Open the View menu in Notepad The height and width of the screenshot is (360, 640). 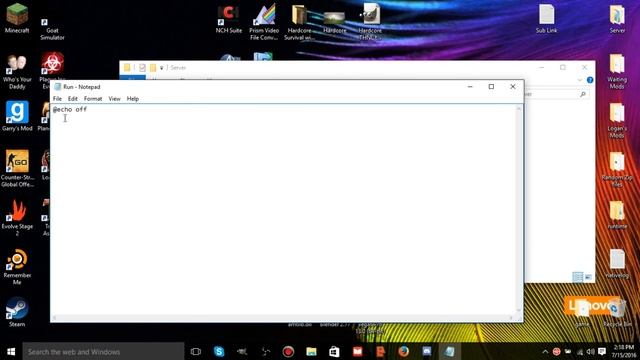[x=114, y=99]
